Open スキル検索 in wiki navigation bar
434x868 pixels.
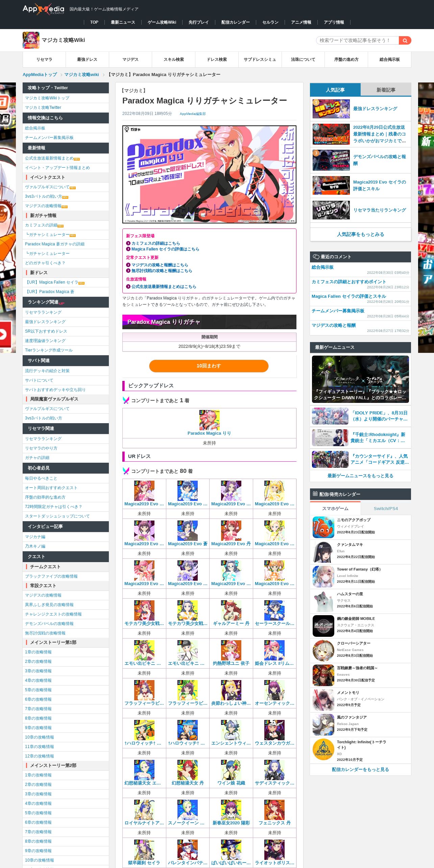pyautogui.click(x=174, y=59)
